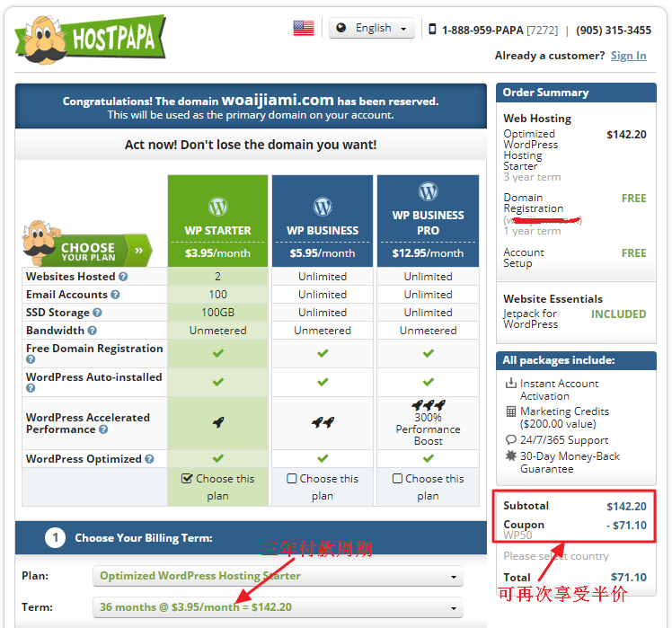This screenshot has width=672, height=628.
Task: Open the Plan dropdown
Action: pyautogui.click(x=278, y=576)
